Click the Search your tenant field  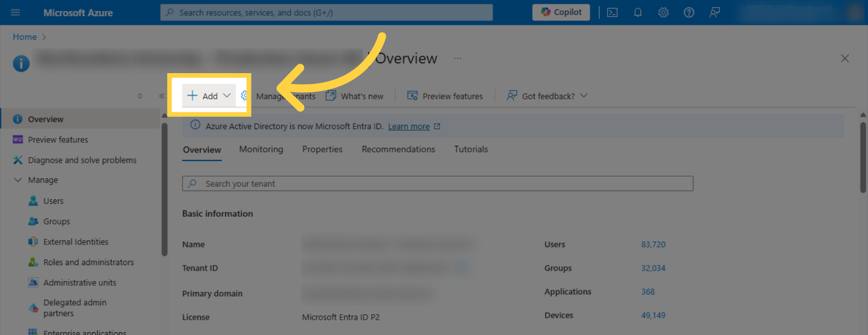click(438, 183)
